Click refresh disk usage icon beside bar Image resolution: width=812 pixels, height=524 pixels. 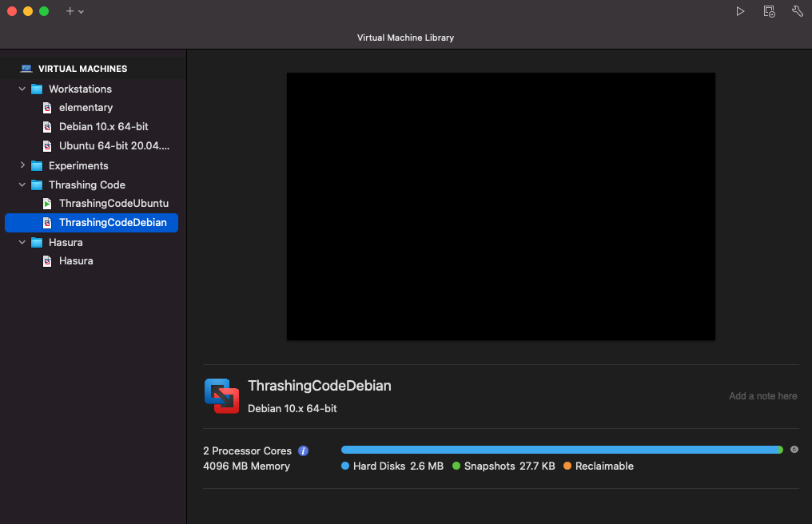pos(794,450)
